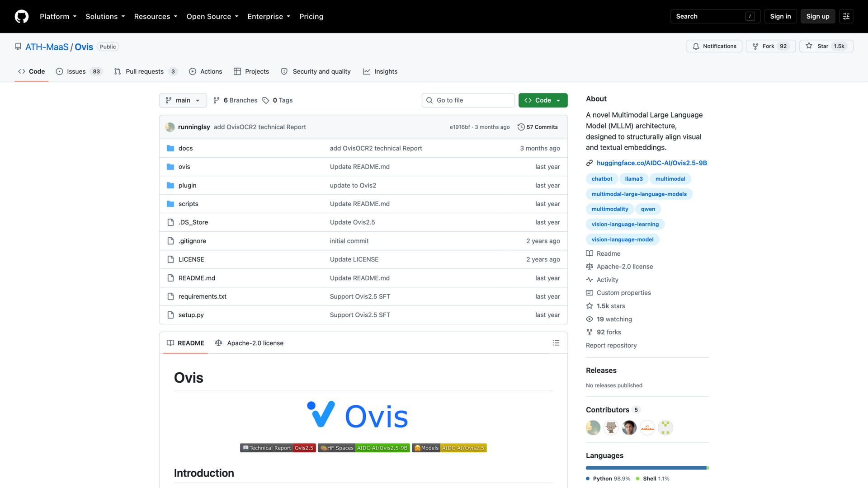The width and height of the screenshot is (868, 488).
Task: Switch to the Actions tab
Action: click(206, 71)
